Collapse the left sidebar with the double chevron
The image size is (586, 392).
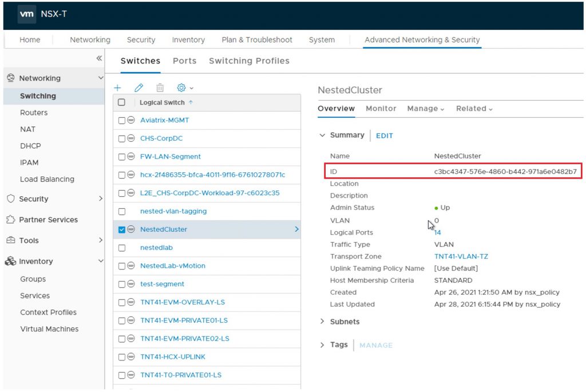click(x=99, y=58)
